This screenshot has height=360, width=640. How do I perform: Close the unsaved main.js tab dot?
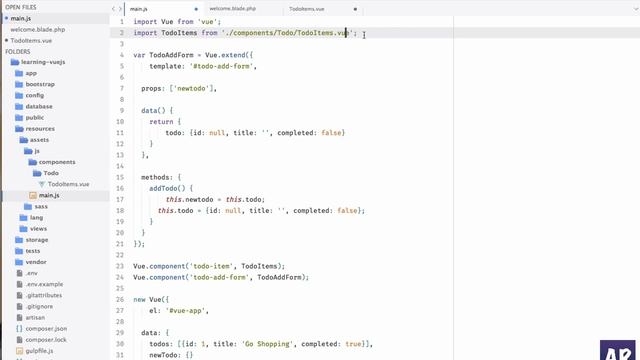point(196,9)
